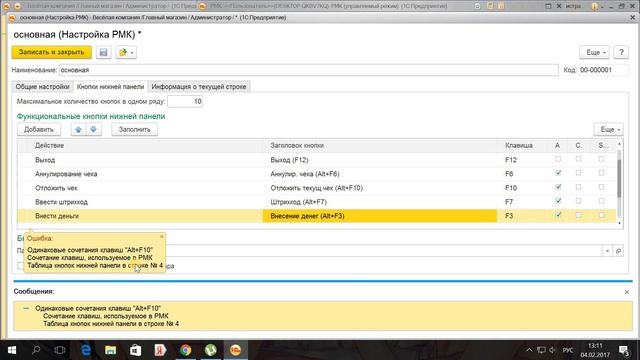
Task: Uncheck the A checkbox for Внести деньги
Action: click(558, 215)
